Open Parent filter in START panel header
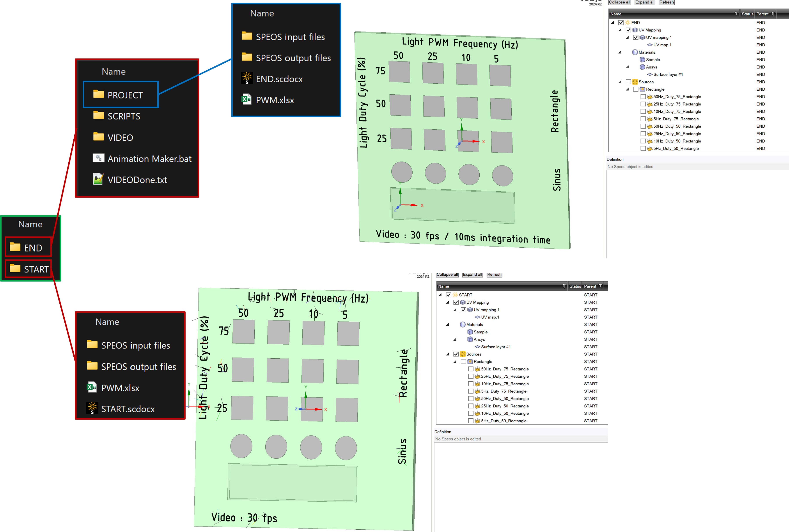Viewport: 789px width, 532px height. 601,286
